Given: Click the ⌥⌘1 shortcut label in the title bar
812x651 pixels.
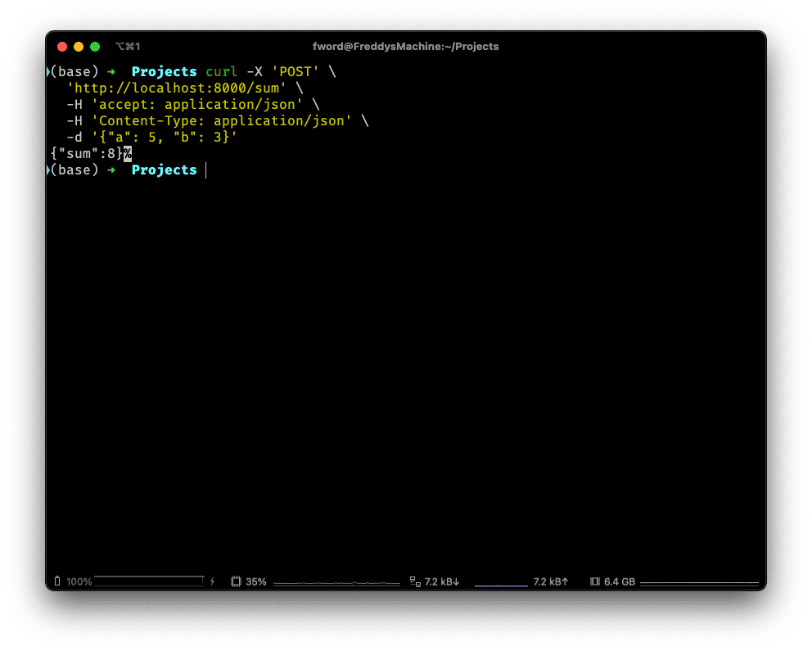Looking at the screenshot, I should (128, 47).
